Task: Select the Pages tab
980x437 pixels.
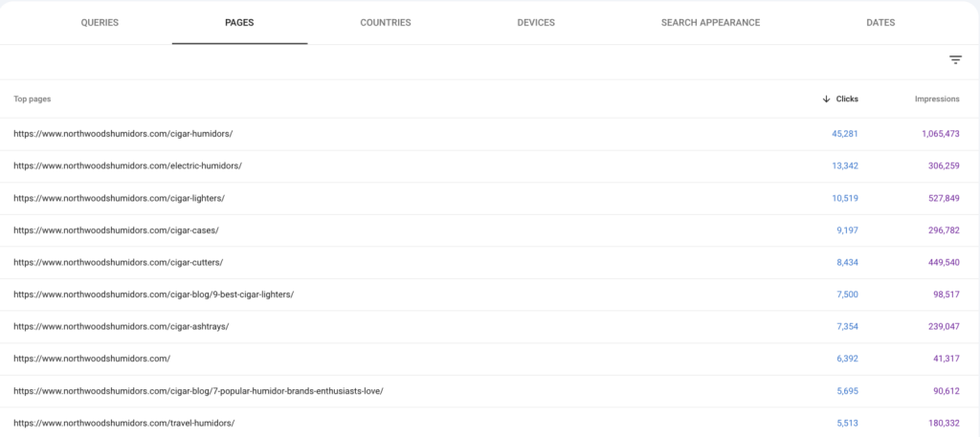Action: pos(239,23)
